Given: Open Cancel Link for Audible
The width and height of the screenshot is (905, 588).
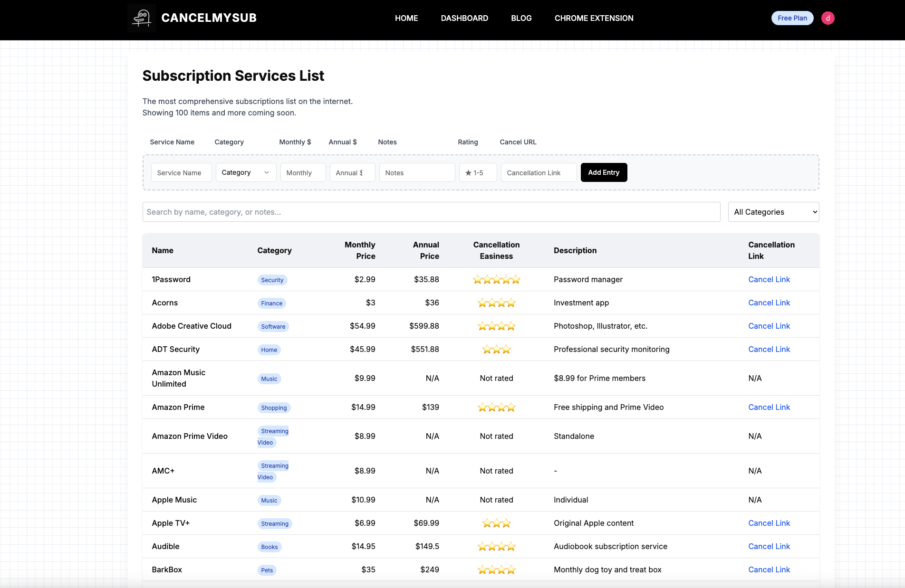Looking at the screenshot, I should [x=769, y=546].
